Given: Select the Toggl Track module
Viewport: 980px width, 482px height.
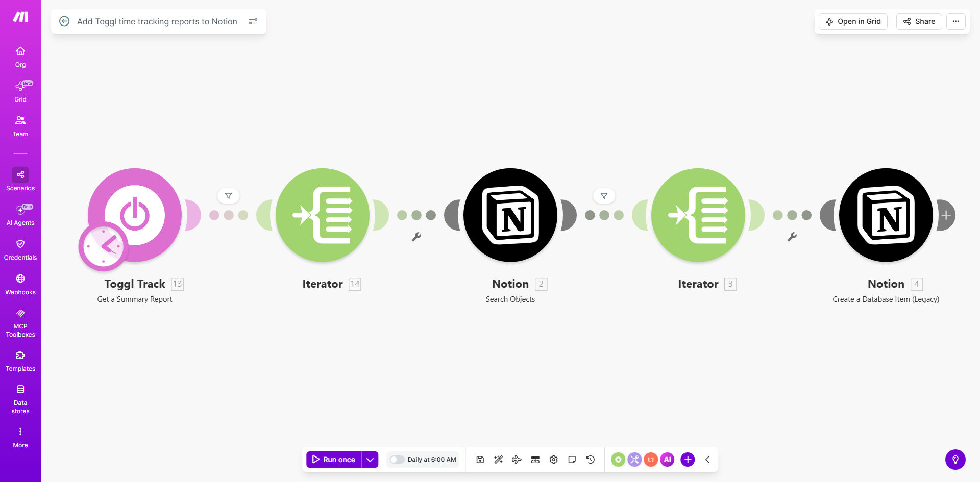Looking at the screenshot, I should pyautogui.click(x=135, y=215).
